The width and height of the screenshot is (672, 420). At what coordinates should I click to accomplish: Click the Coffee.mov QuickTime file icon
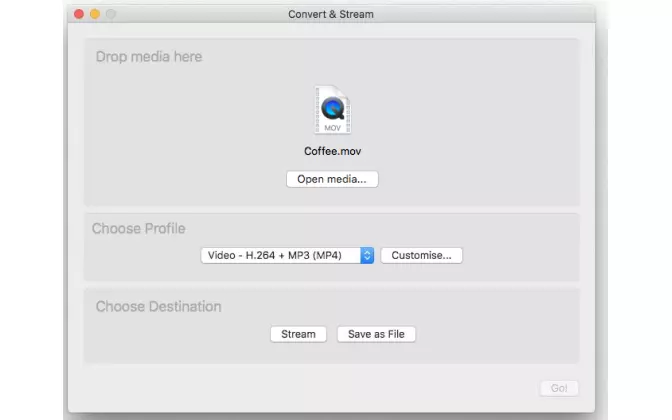click(332, 108)
